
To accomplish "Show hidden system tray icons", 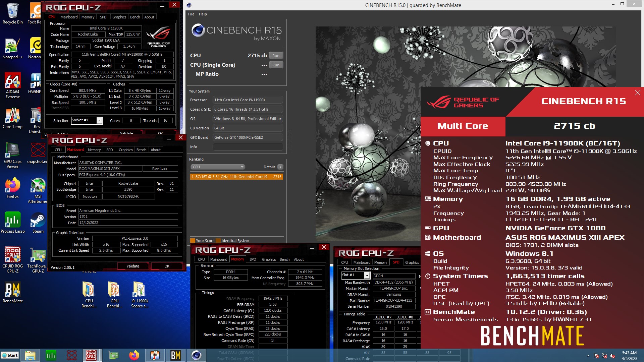I will (588, 356).
